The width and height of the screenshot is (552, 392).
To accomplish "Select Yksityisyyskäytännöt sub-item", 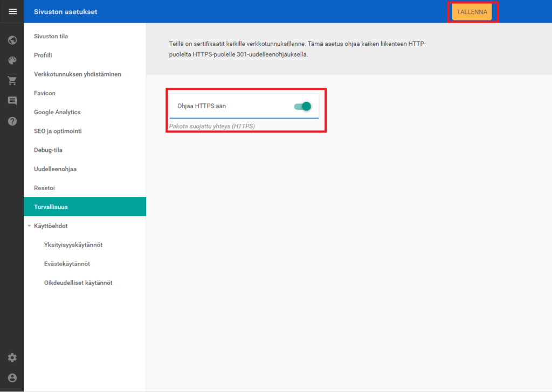I will pos(73,245).
